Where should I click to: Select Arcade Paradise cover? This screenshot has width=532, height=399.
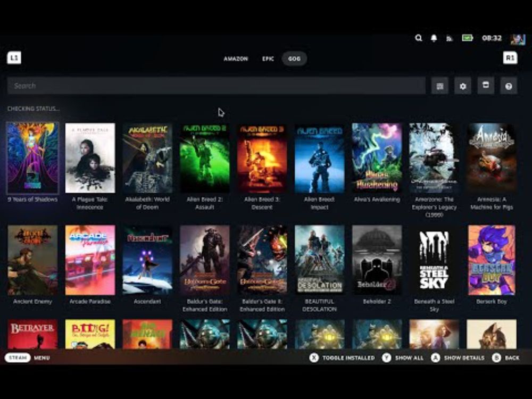tap(90, 260)
